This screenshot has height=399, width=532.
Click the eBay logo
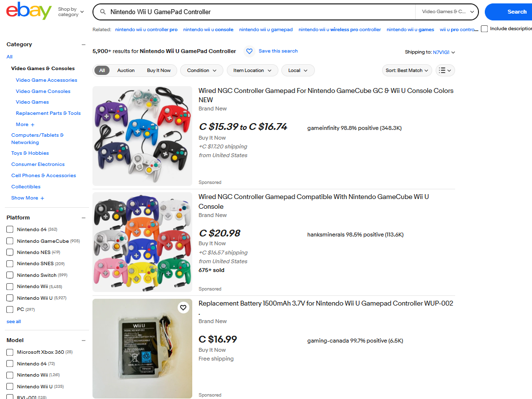(x=29, y=11)
